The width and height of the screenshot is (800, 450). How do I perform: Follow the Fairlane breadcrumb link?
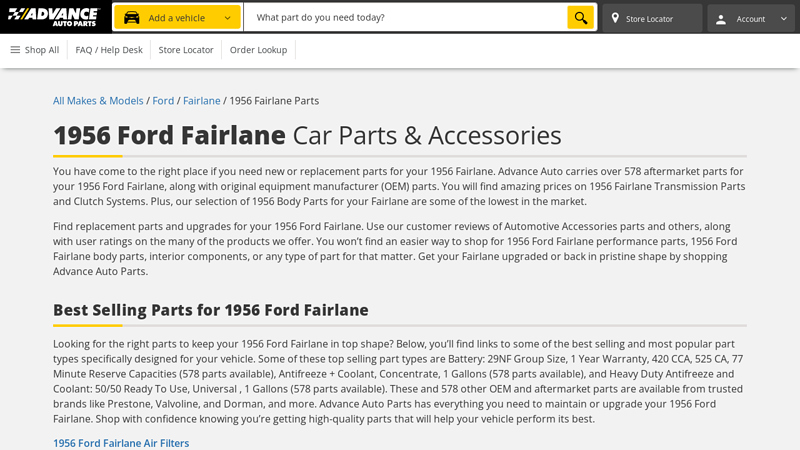pyautogui.click(x=202, y=101)
